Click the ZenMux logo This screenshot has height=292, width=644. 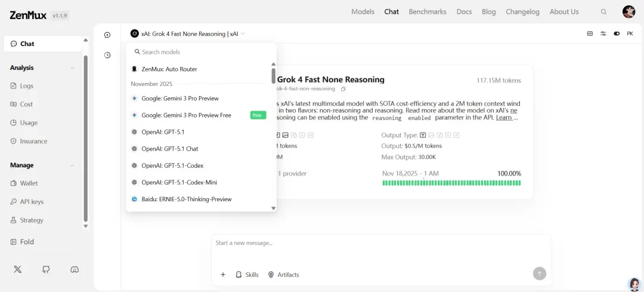[x=29, y=16]
